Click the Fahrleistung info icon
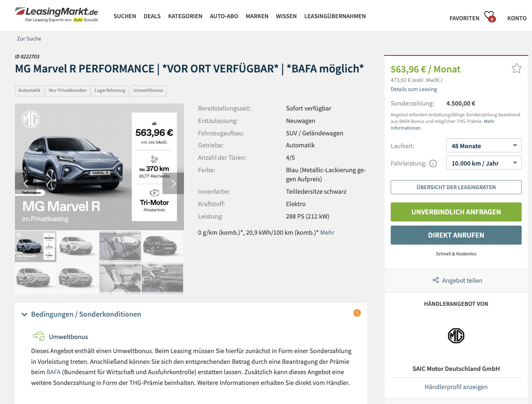 pos(433,164)
